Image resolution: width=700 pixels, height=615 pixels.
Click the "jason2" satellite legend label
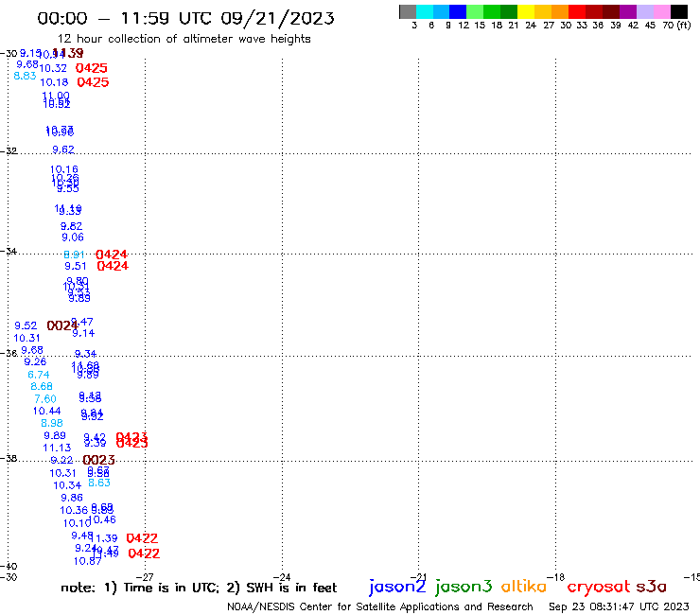[x=397, y=587]
